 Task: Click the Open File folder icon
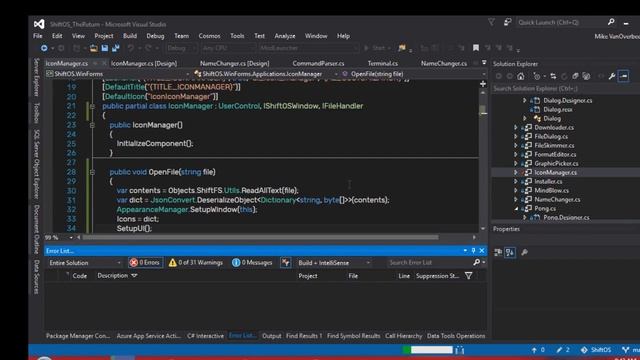[93, 48]
